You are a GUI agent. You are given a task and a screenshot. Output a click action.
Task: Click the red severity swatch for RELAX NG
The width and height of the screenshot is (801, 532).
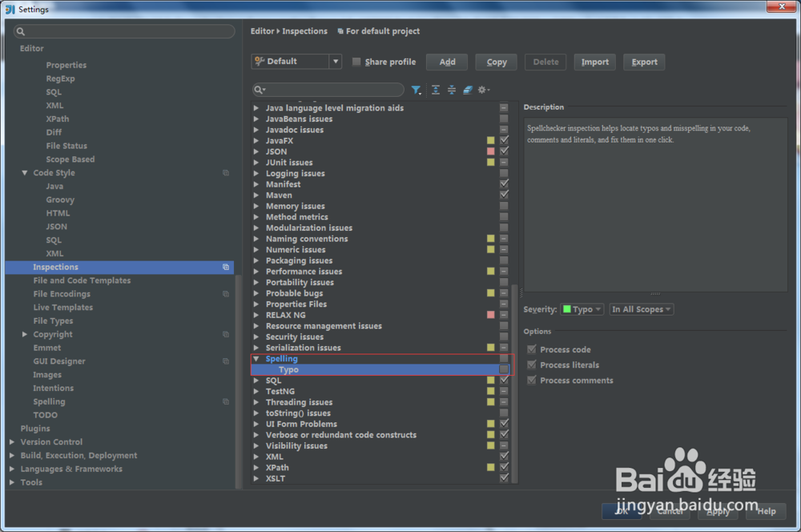(x=490, y=315)
